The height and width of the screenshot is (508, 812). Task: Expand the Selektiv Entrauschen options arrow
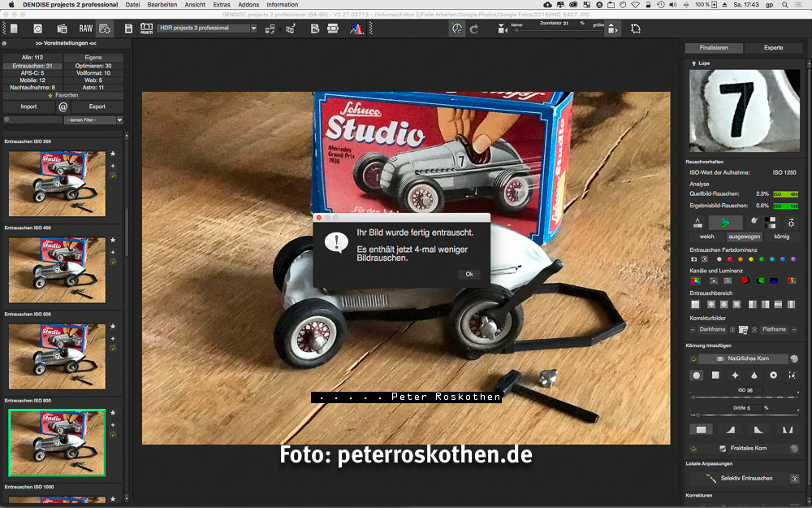pyautogui.click(x=794, y=479)
